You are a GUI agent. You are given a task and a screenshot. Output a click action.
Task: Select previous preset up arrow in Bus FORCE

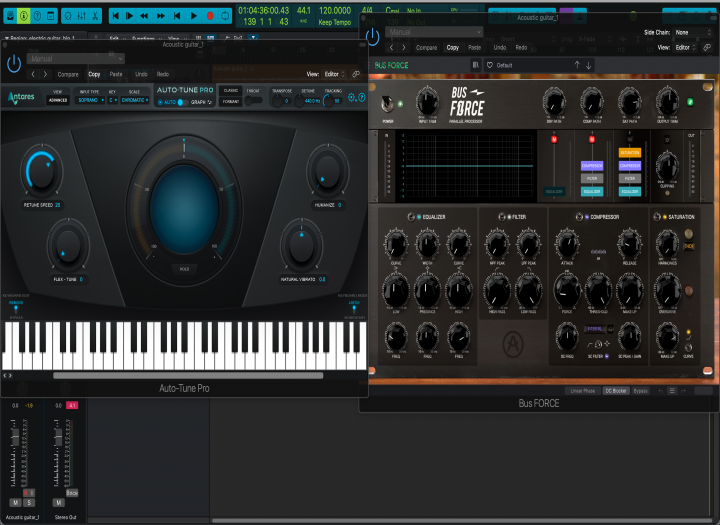[577, 65]
